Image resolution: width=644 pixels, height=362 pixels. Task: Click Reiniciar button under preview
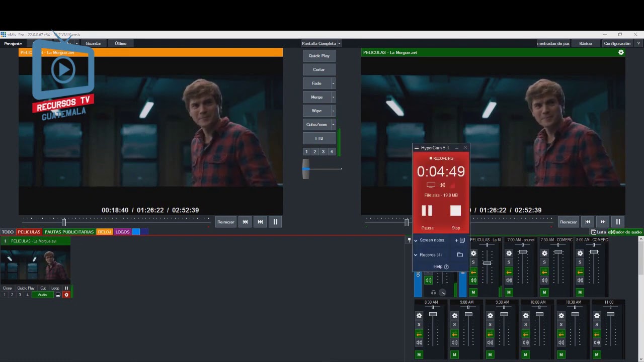(x=225, y=222)
